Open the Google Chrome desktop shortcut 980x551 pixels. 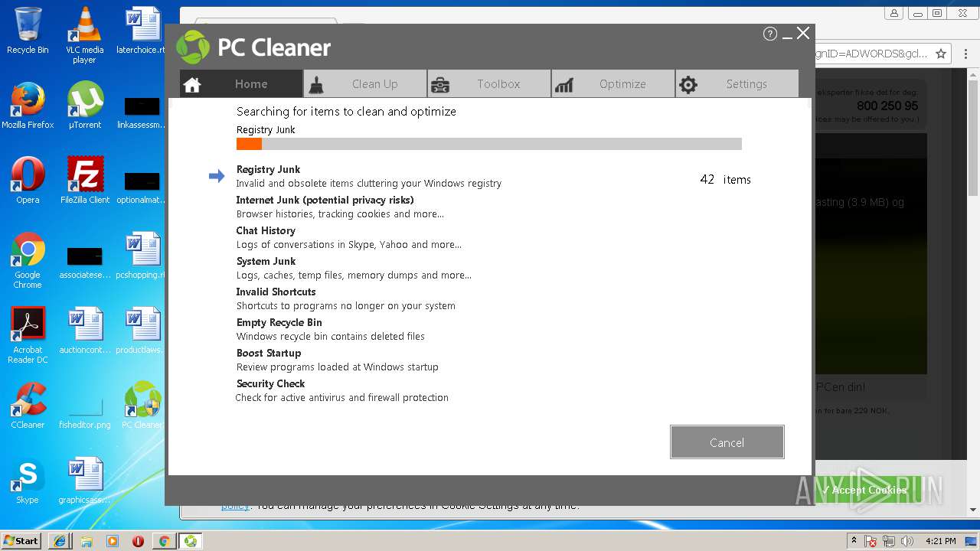[28, 260]
